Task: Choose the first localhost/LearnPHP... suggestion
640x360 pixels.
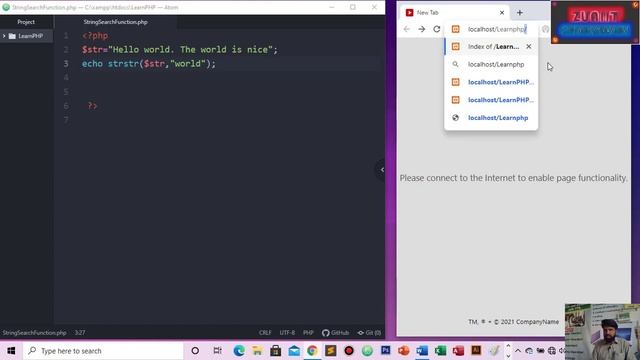Action: [491, 82]
